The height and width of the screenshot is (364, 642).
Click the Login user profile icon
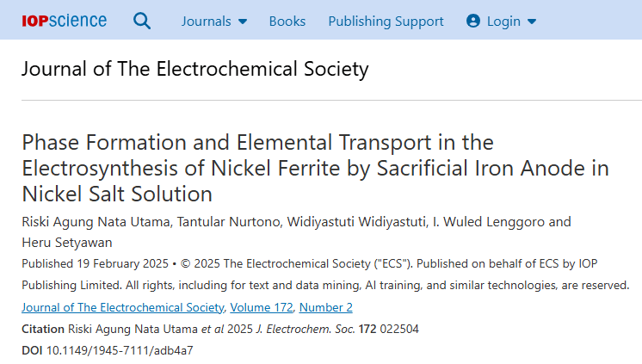tap(472, 21)
